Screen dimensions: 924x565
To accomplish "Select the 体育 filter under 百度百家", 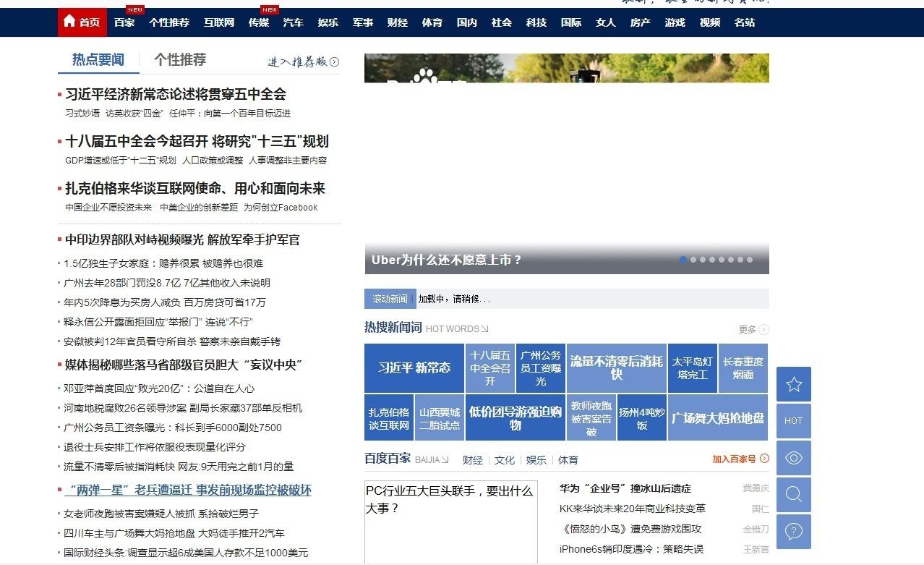I will [568, 460].
